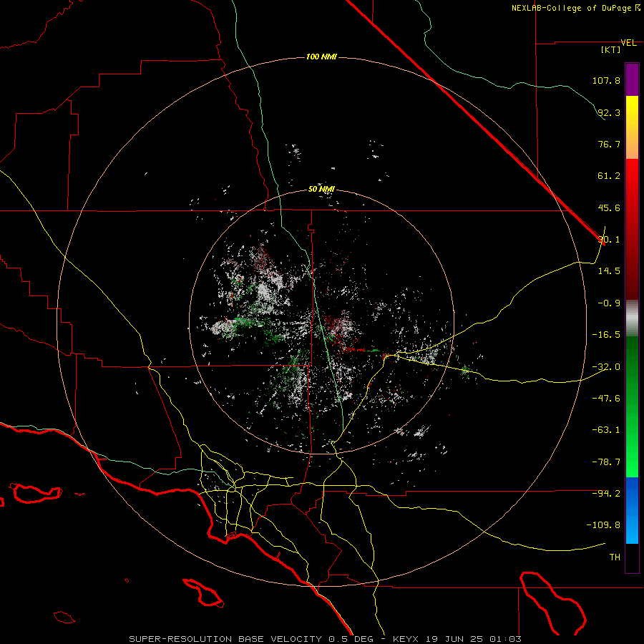Click the bright green segment of the color scale

[632, 406]
